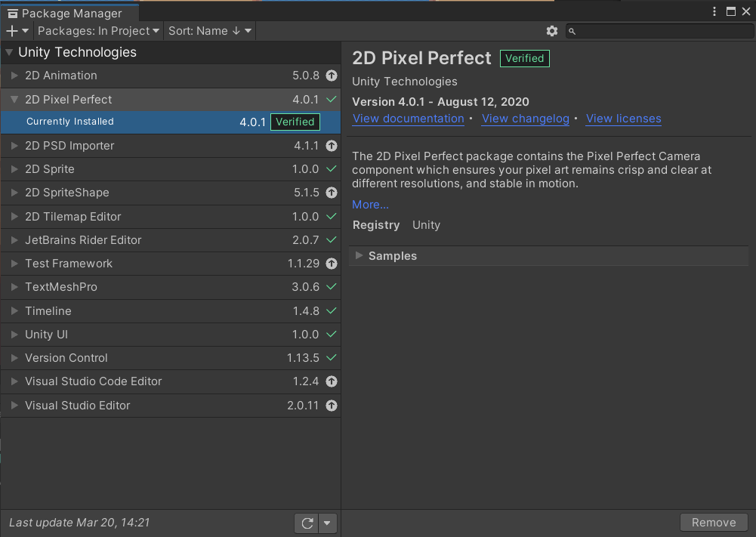Click the Remove button

coord(714,523)
